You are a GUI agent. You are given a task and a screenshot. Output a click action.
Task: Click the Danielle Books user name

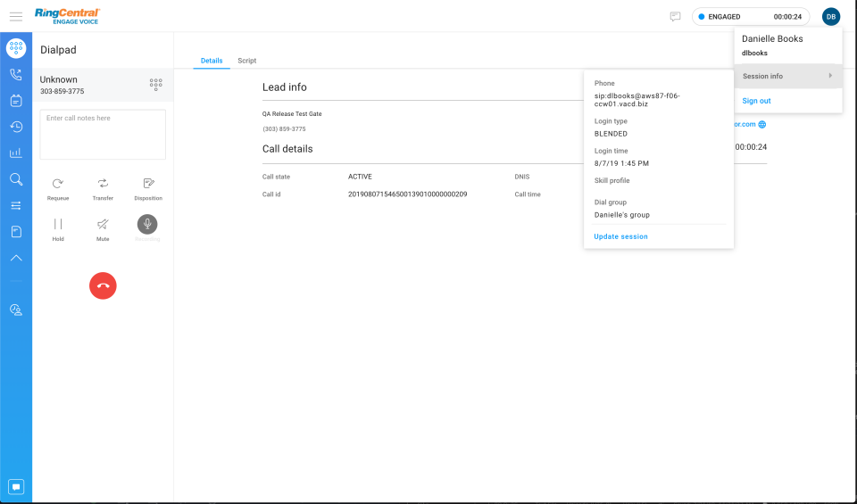(x=772, y=38)
